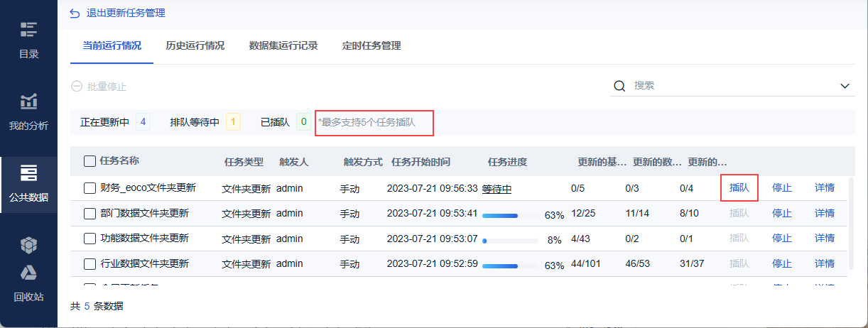Open the 定时任务管理 tab

(x=371, y=45)
